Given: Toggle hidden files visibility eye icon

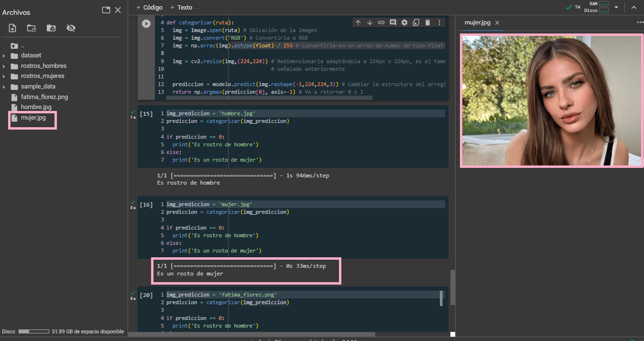Looking at the screenshot, I should pyautogui.click(x=71, y=28).
